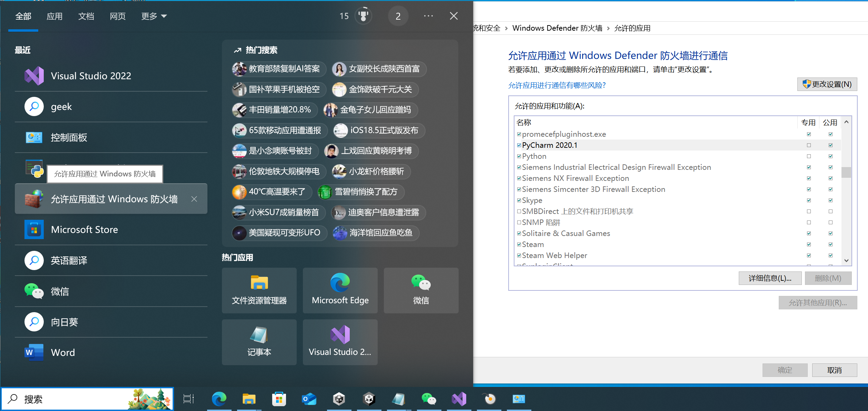Launch the 记事本 hot app tile
868x411 pixels.
coord(259,342)
